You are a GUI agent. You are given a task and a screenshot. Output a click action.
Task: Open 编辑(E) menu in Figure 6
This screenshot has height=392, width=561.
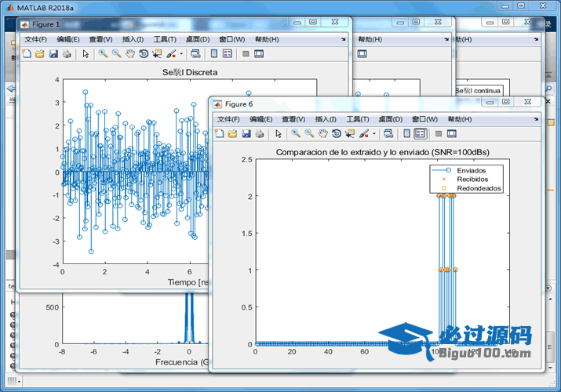pos(260,119)
